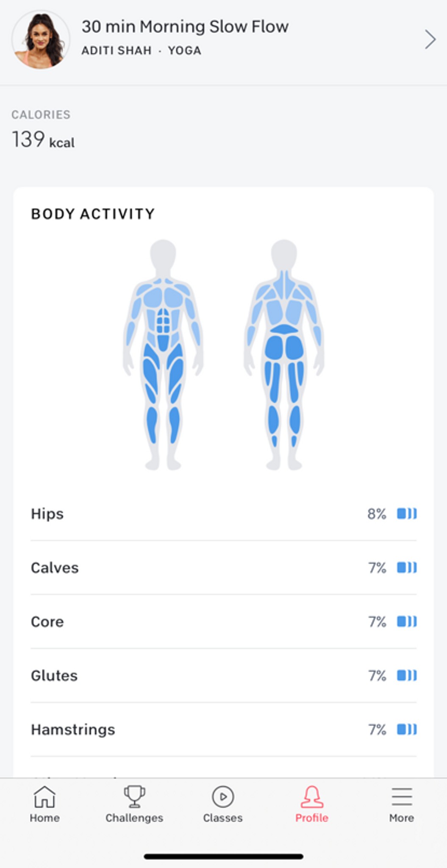Expand class details with right chevron
The height and width of the screenshot is (868, 447).
click(430, 39)
